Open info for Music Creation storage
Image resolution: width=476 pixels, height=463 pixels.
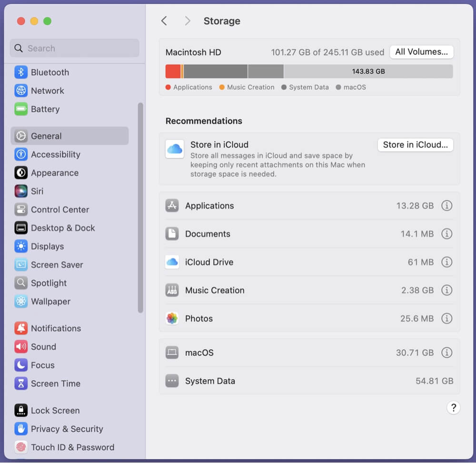click(446, 290)
